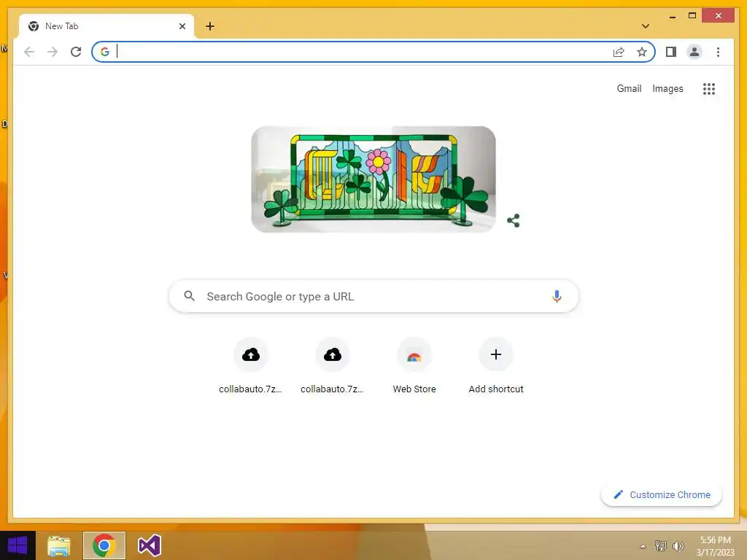
Task: Open the volume tray icon
Action: (x=678, y=545)
